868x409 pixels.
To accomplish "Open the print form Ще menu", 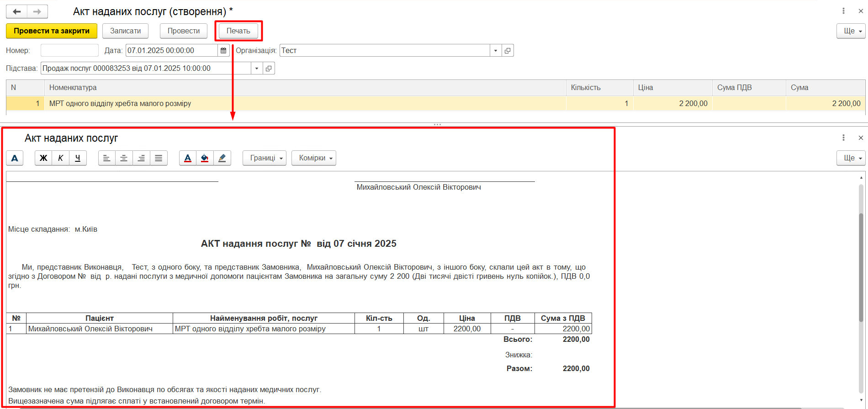I will tap(851, 158).
